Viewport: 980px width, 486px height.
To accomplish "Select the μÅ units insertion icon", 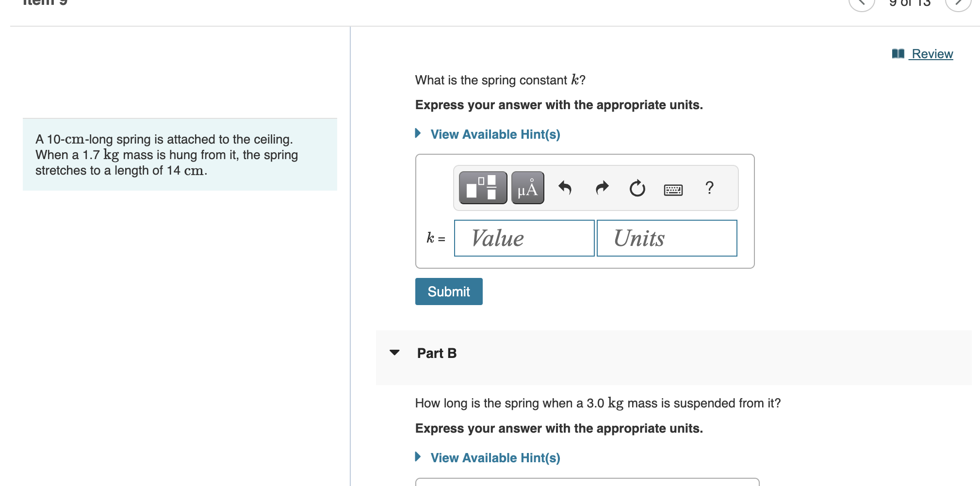I will click(x=527, y=188).
